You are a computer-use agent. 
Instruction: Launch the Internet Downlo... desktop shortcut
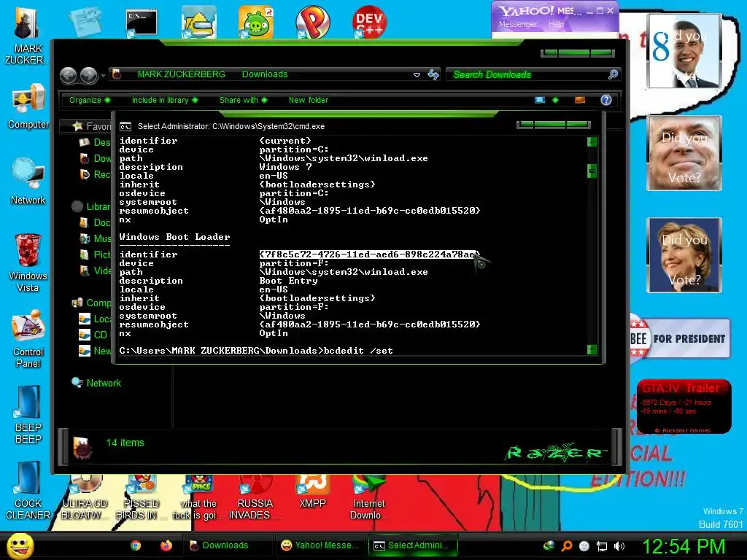[x=369, y=497]
